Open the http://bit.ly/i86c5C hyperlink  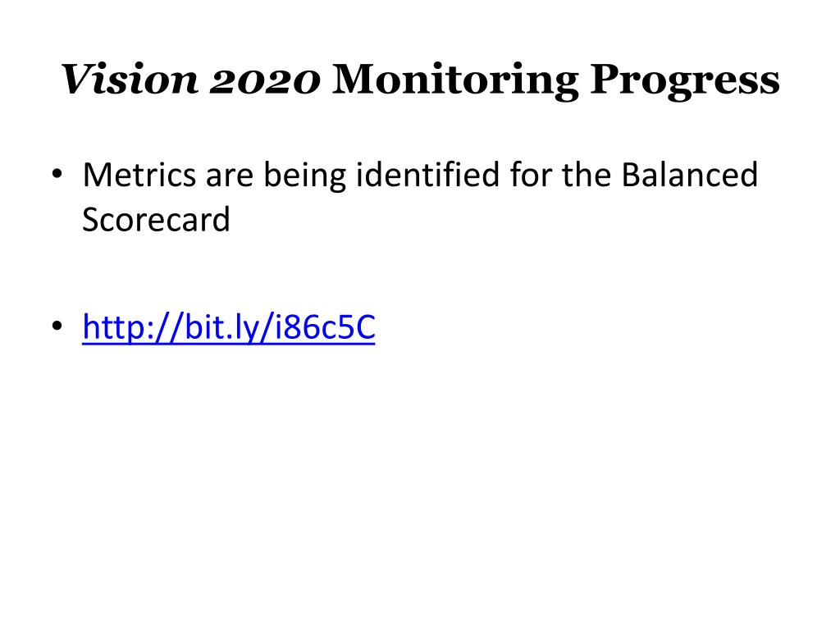tap(229, 326)
